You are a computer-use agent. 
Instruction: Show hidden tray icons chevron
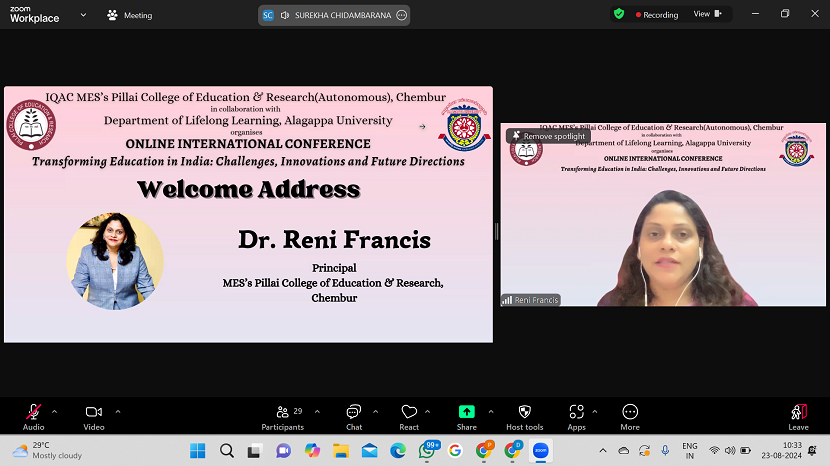point(603,451)
